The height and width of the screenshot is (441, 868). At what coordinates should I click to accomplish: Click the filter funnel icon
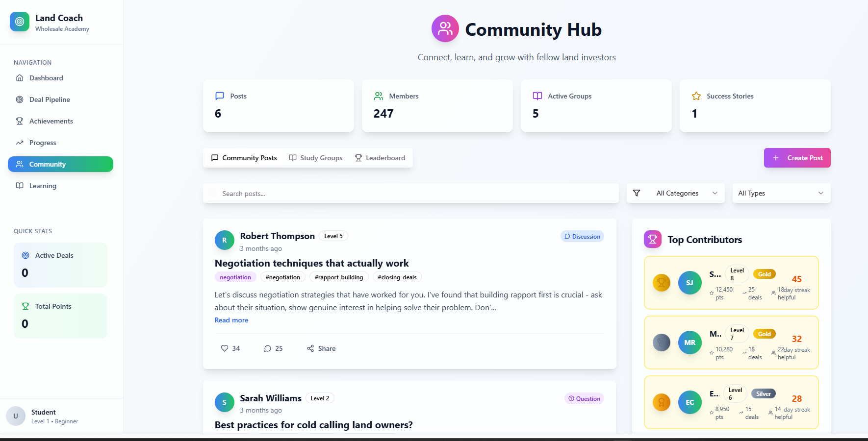tap(637, 193)
